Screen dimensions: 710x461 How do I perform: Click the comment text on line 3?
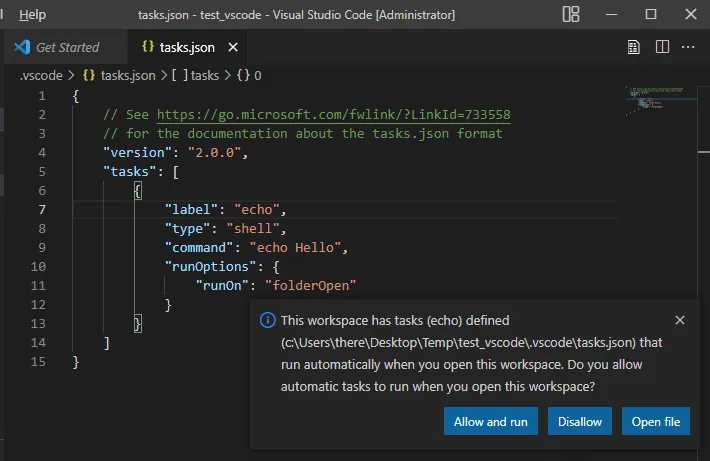(303, 134)
